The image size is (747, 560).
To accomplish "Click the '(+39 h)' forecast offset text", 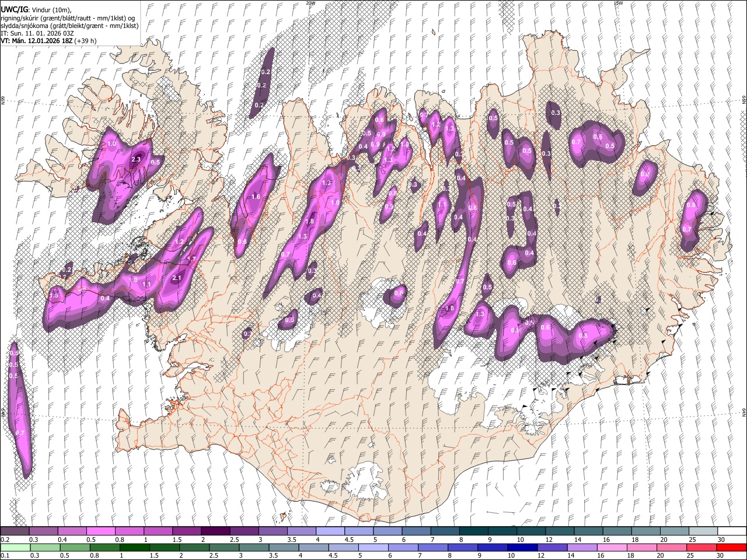I will (x=86, y=41).
